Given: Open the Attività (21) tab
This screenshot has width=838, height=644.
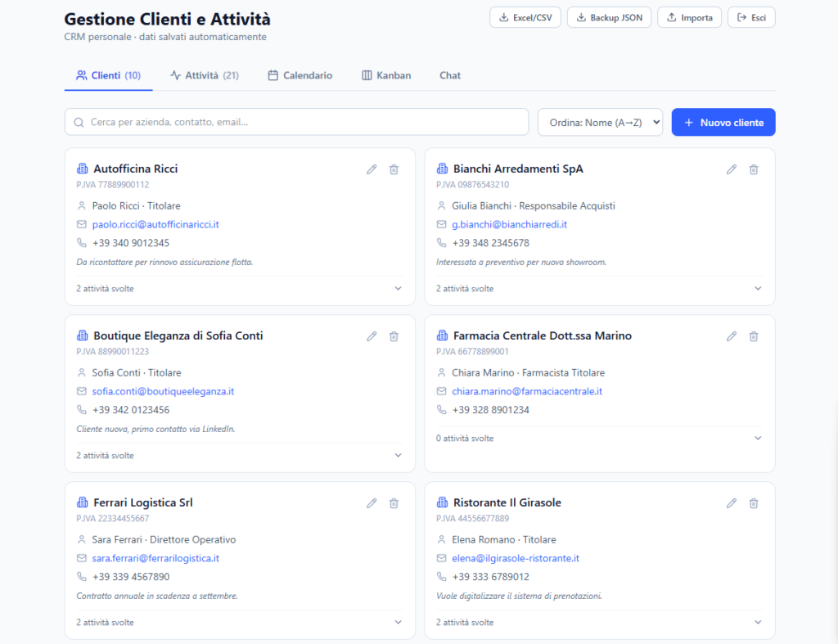Looking at the screenshot, I should coord(204,75).
